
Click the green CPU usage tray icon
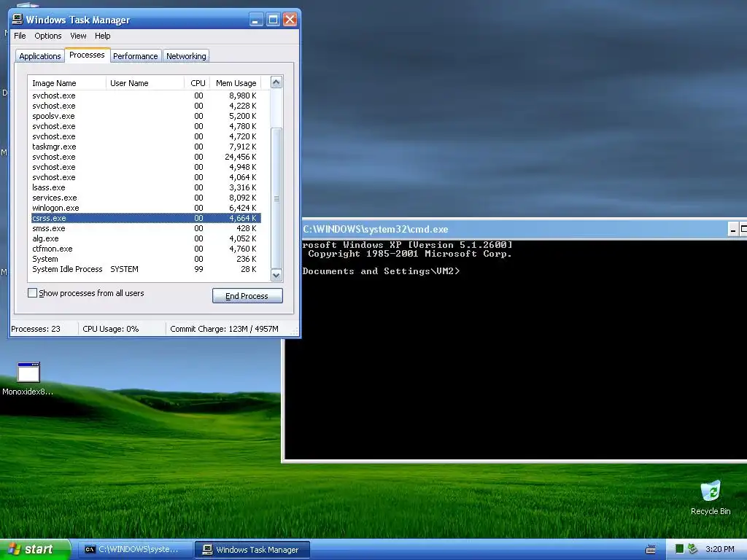(680, 549)
